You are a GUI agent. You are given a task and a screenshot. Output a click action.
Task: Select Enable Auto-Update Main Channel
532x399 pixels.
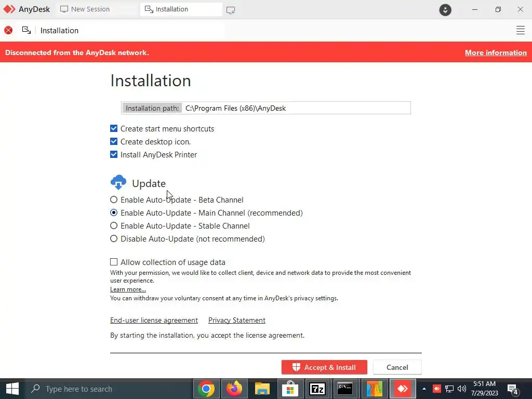coord(114,212)
